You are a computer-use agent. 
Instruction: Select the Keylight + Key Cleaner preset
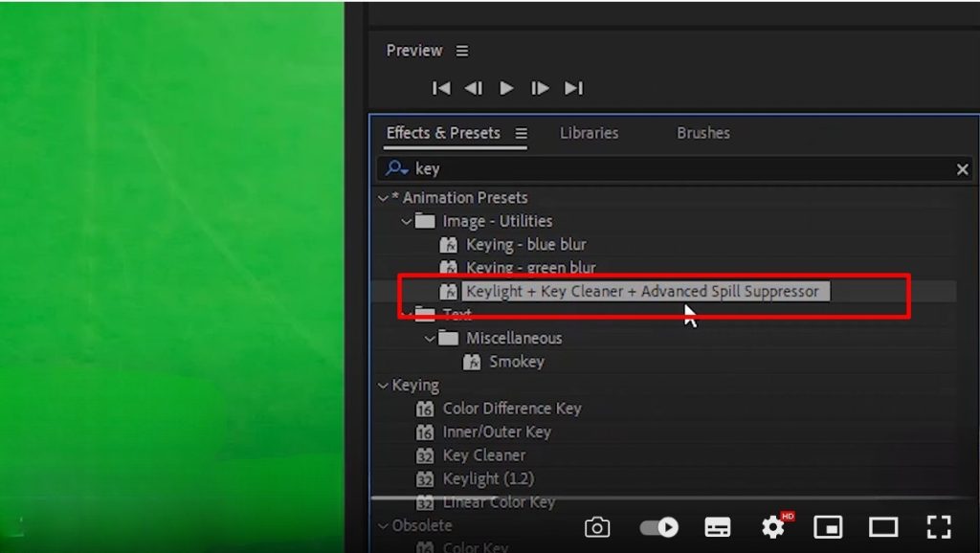[639, 291]
